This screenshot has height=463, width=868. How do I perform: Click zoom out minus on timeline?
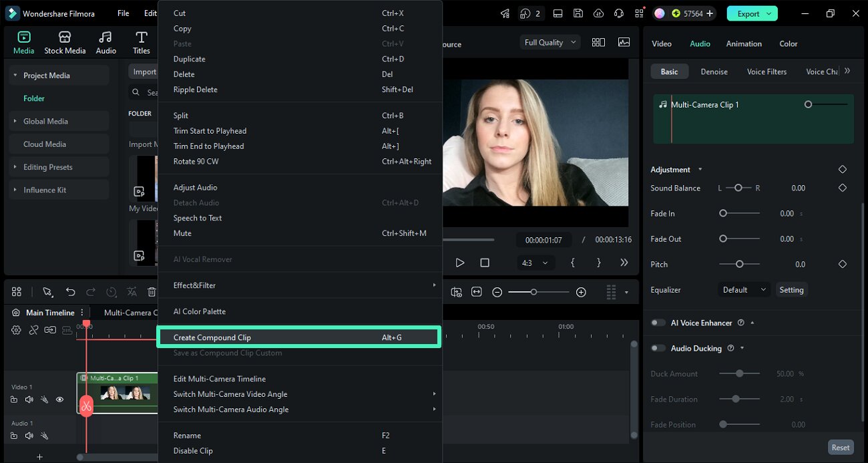pos(497,292)
